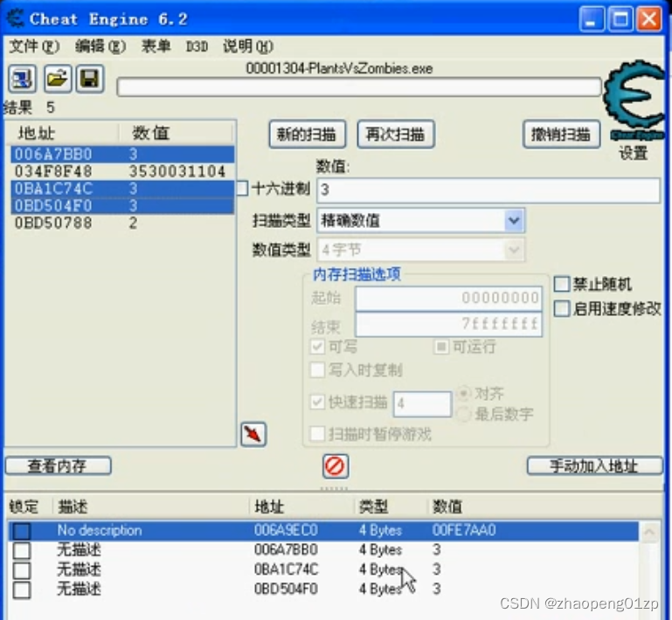
Task: Toggle the 快速扫描 checkbox
Action: tap(317, 402)
